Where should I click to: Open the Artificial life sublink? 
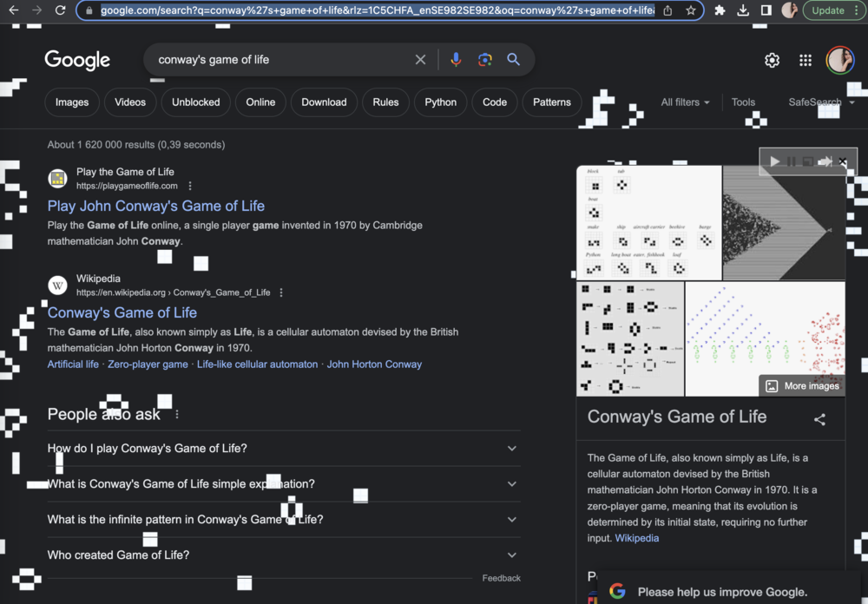(73, 364)
